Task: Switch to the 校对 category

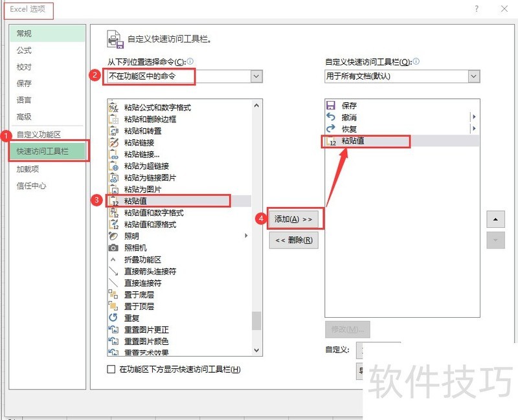Action: click(47, 67)
